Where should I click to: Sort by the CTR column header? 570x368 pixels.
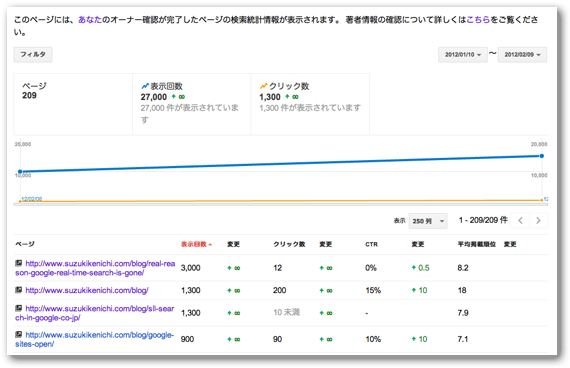click(371, 244)
